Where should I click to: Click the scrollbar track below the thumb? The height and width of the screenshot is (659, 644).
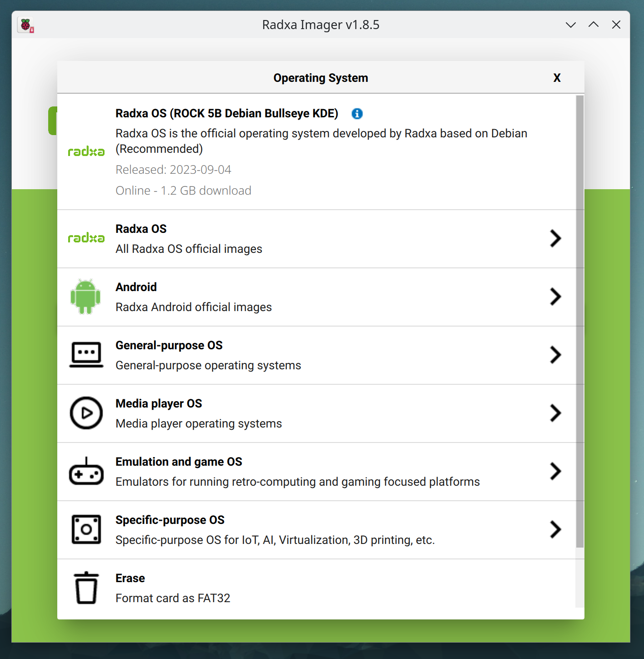pyautogui.click(x=579, y=578)
